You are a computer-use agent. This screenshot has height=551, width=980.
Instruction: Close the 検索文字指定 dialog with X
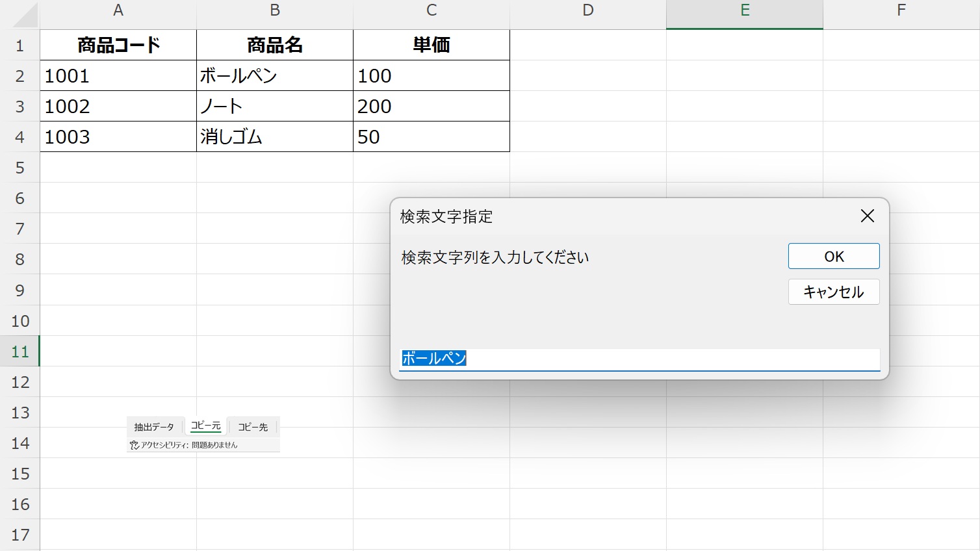point(867,216)
